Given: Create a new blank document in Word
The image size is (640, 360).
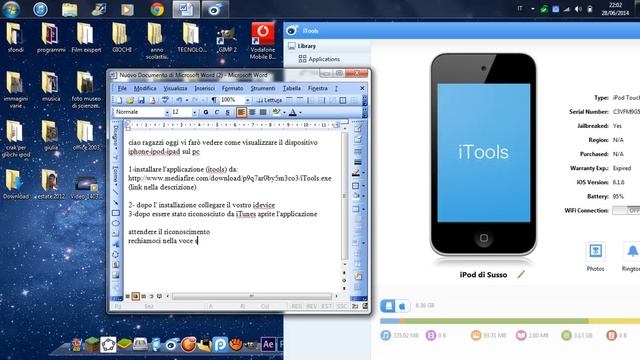Looking at the screenshot, I should (x=119, y=100).
